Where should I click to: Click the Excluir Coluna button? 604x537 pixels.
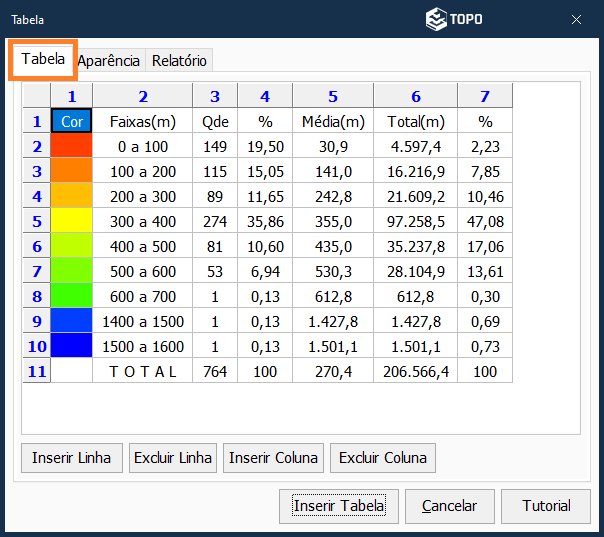pos(383,458)
